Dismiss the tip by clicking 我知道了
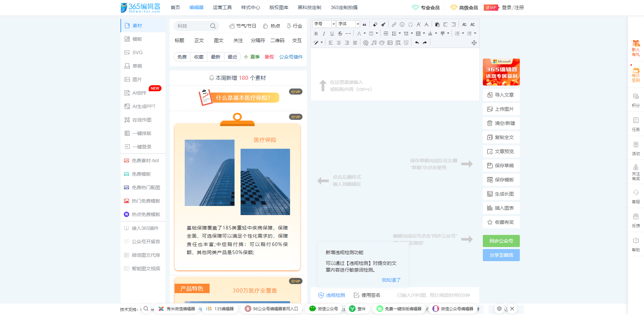Image resolution: width=644 pixels, height=315 pixels. pyautogui.click(x=391, y=280)
